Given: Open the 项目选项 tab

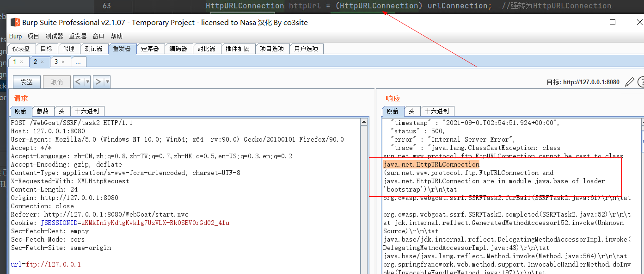Looking at the screenshot, I should coord(272,49).
